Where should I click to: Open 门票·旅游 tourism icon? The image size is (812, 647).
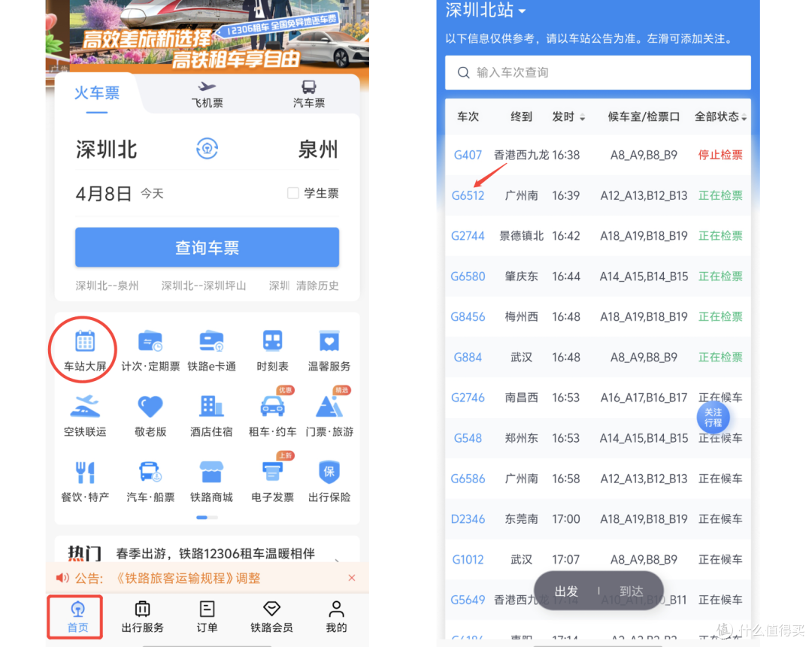pyautogui.click(x=329, y=407)
